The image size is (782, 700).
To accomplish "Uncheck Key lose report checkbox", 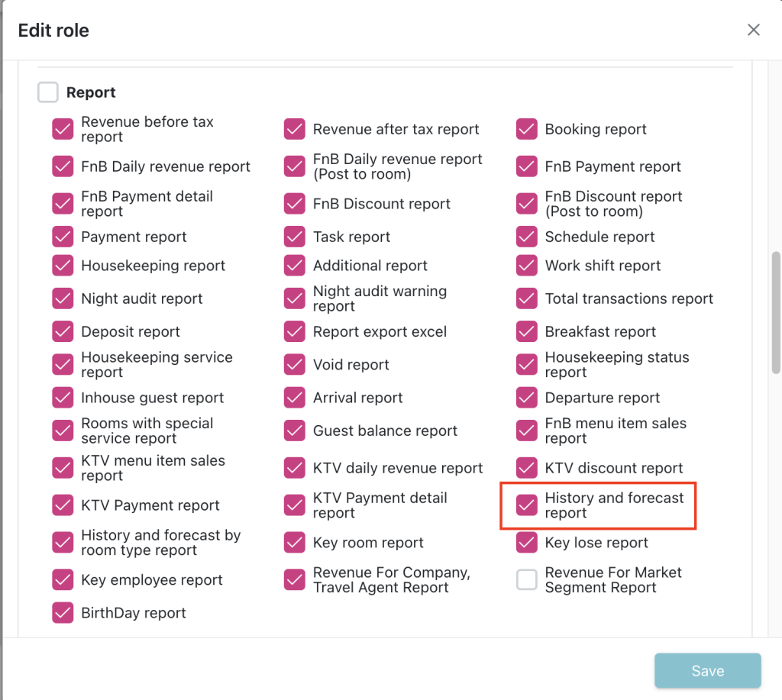I will [527, 543].
